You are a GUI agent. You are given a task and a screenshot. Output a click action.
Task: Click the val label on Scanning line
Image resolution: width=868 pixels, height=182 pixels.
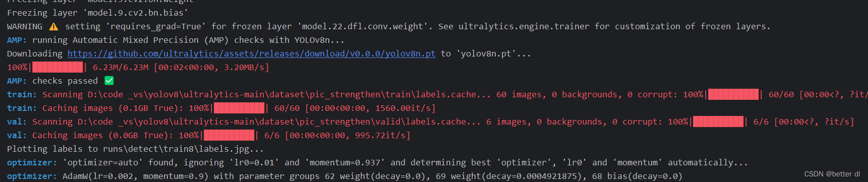[x=17, y=122]
